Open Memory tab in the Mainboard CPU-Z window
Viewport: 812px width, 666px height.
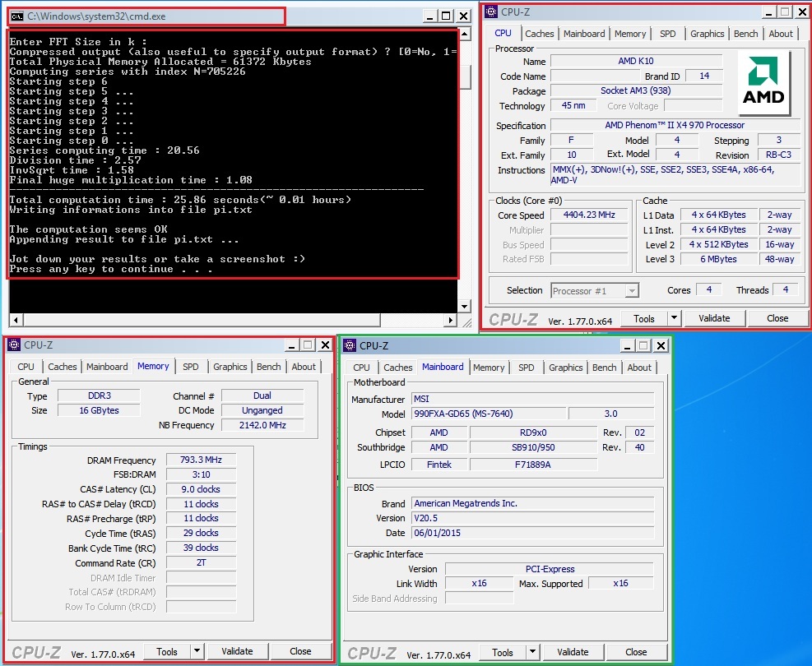click(x=489, y=368)
